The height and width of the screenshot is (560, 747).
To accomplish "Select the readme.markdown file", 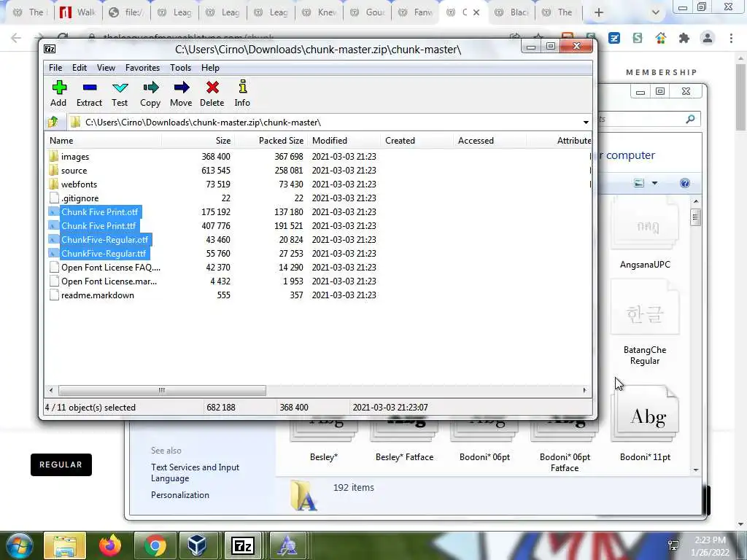I will (97, 295).
